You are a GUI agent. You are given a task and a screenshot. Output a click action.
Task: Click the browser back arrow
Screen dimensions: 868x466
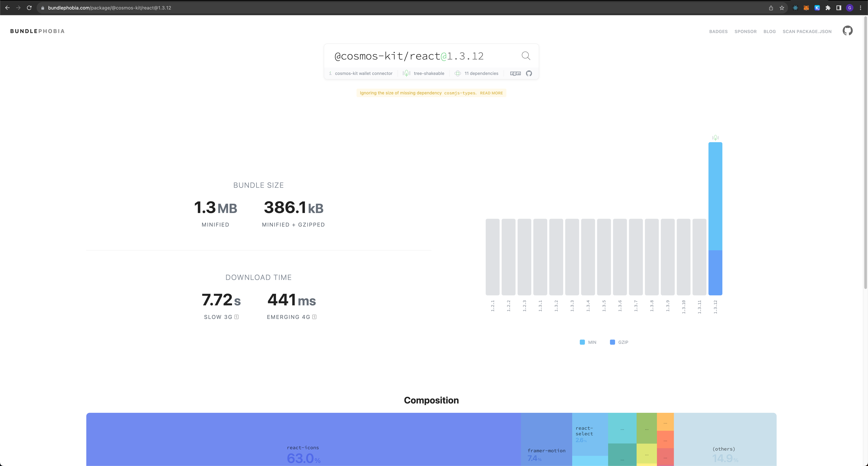(7, 8)
